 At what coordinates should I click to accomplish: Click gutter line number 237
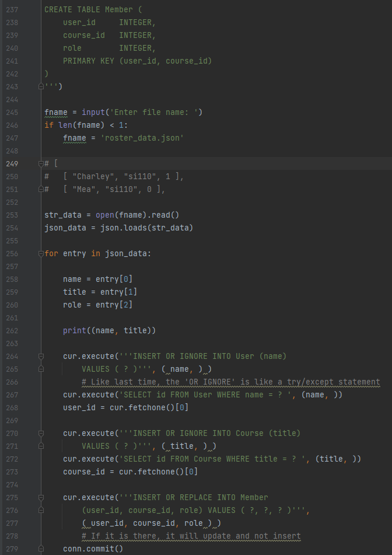pos(12,9)
